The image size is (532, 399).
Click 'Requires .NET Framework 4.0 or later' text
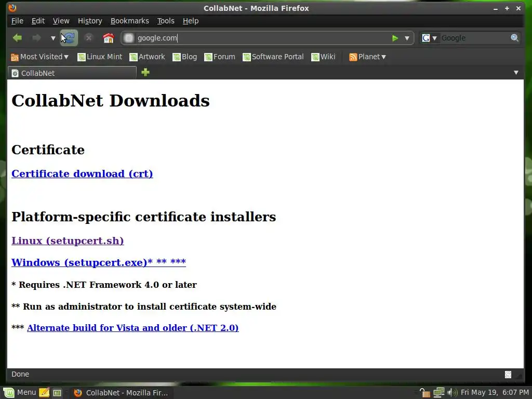[108, 285]
